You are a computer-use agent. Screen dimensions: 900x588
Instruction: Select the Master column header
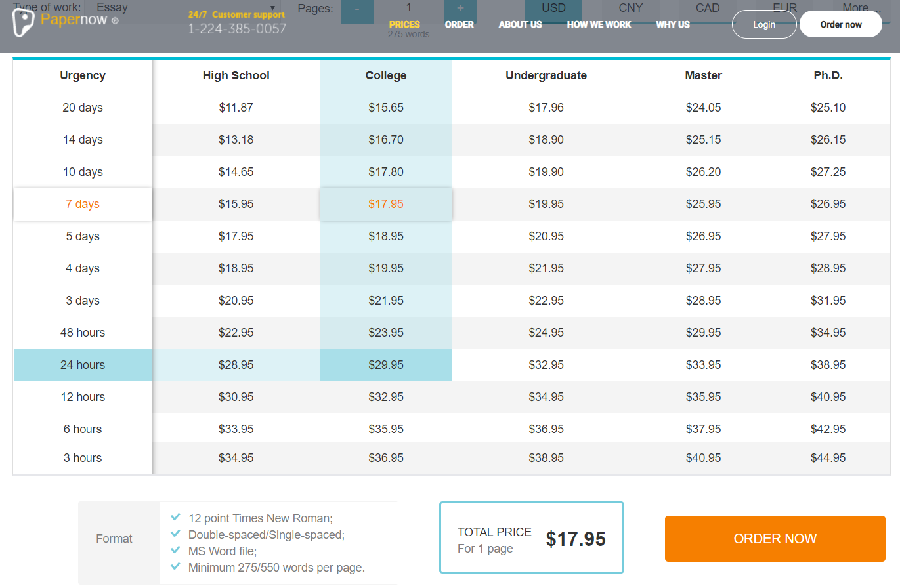pos(703,75)
